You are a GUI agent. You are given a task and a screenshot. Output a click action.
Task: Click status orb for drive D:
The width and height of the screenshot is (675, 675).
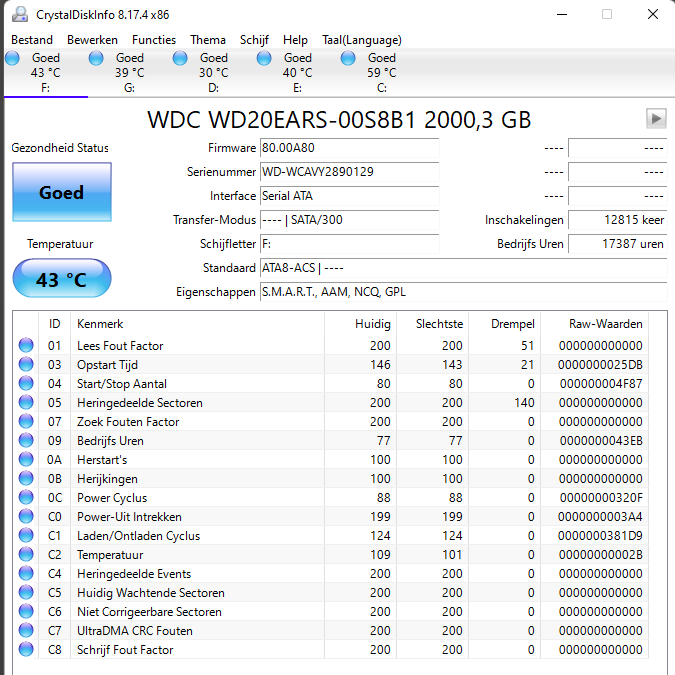(x=180, y=58)
